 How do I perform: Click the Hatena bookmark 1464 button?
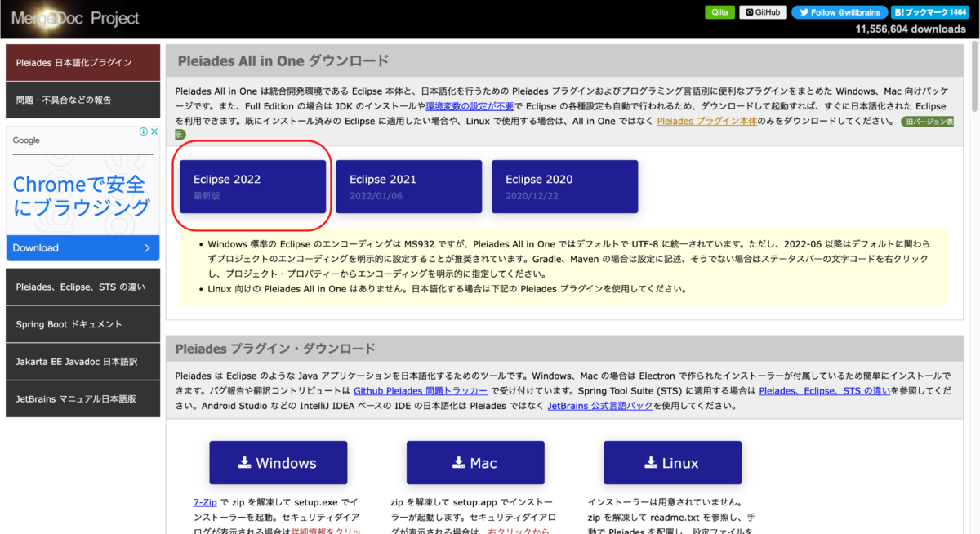tap(929, 12)
